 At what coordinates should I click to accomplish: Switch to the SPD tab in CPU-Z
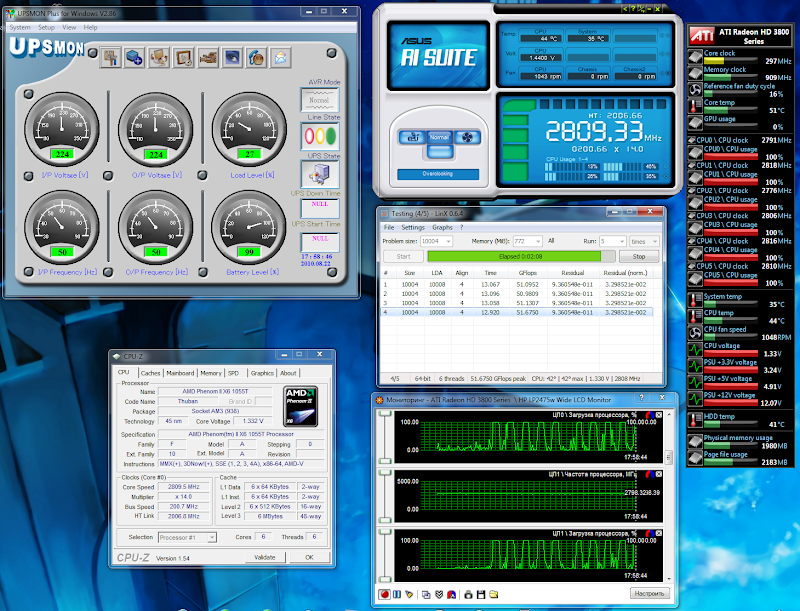pyautogui.click(x=234, y=373)
